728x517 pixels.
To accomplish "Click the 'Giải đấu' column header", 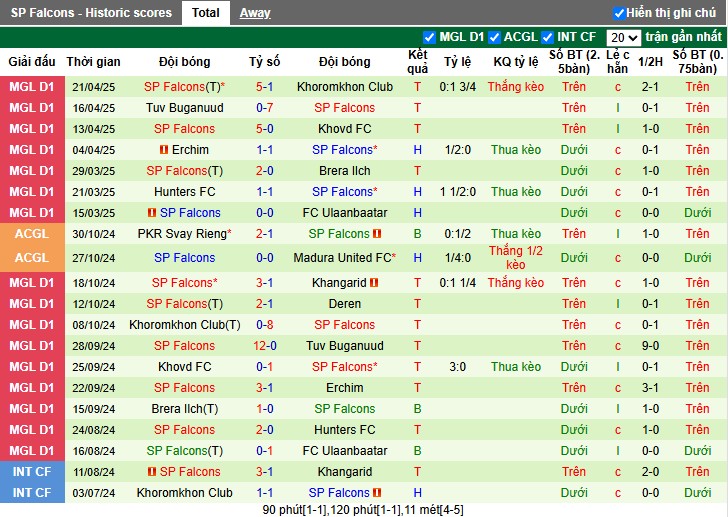I will coord(32,62).
